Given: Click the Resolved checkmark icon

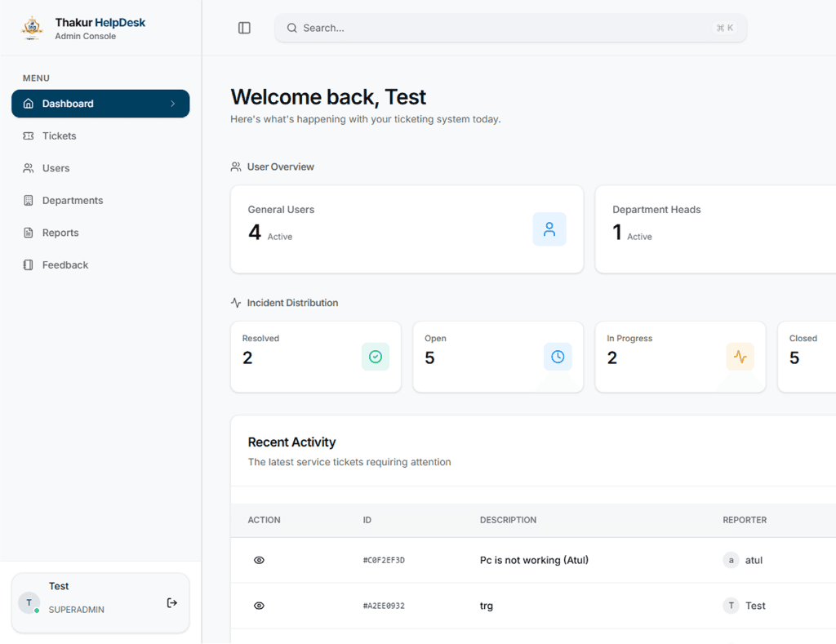Looking at the screenshot, I should (x=376, y=357).
